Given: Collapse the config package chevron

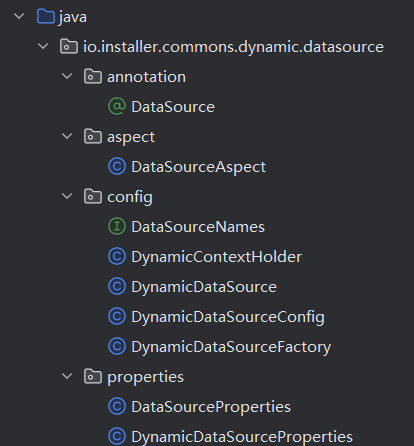Looking at the screenshot, I should pyautogui.click(x=67, y=196).
